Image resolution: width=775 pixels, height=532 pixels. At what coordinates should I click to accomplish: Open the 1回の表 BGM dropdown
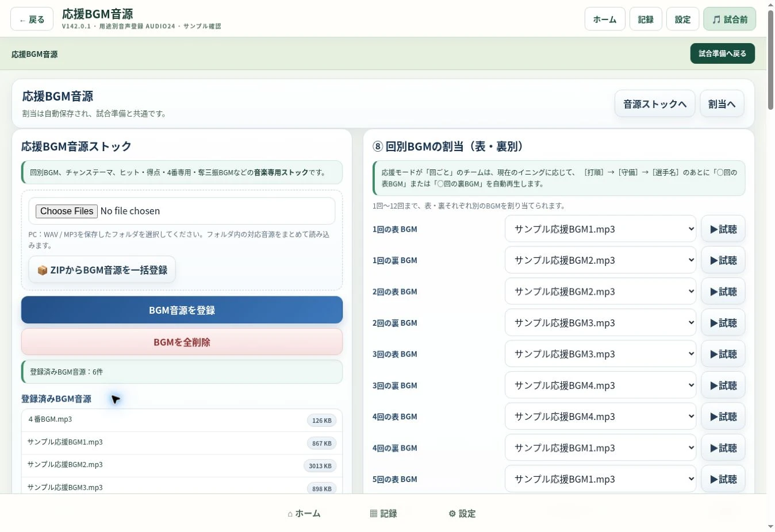(600, 229)
